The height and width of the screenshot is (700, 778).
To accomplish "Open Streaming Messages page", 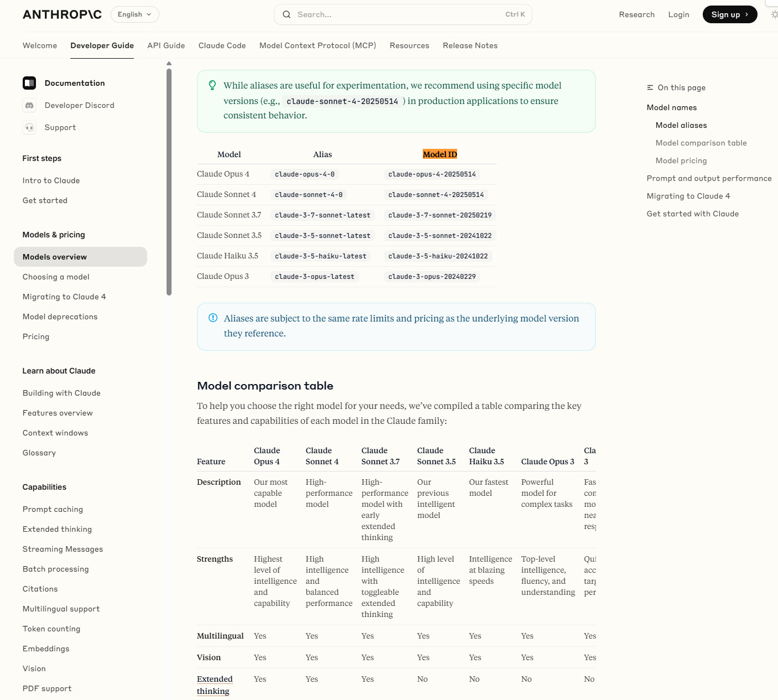I will tap(63, 549).
